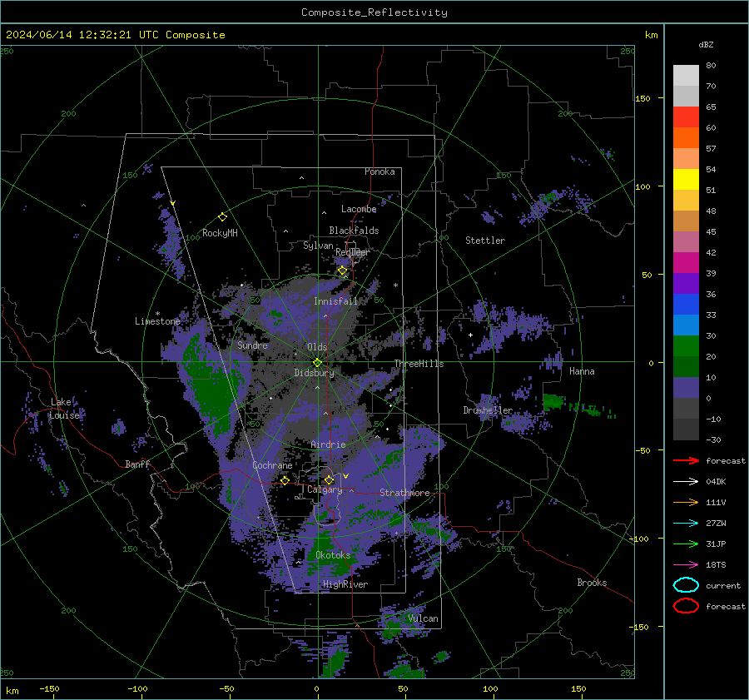Click the Lake Louise label
Screen dimensions: 749x700
tap(64, 409)
